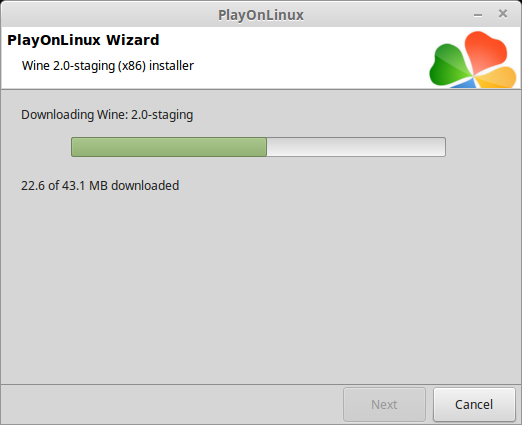This screenshot has width=522, height=425.
Task: Click the green filled portion of progress bar
Action: click(169, 147)
